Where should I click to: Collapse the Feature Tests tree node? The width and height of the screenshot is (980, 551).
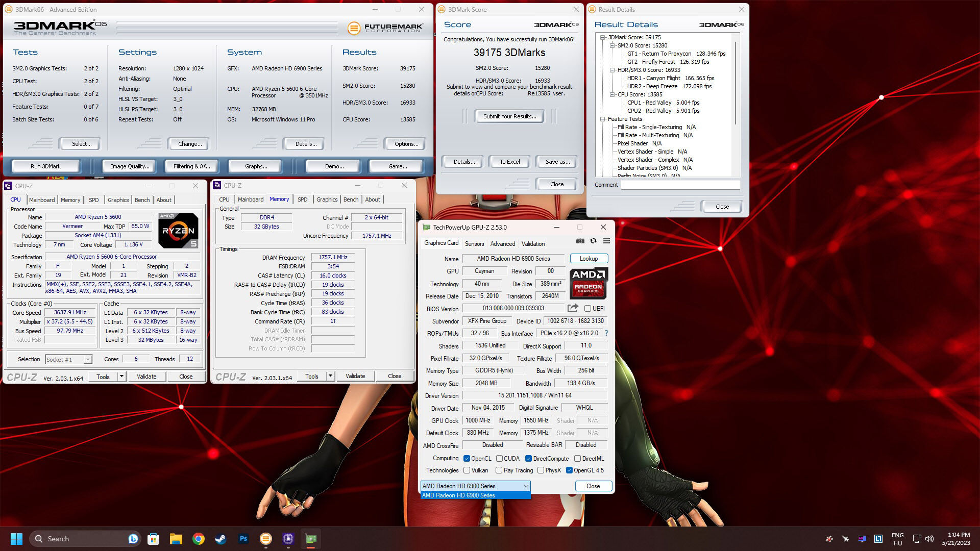(x=603, y=119)
